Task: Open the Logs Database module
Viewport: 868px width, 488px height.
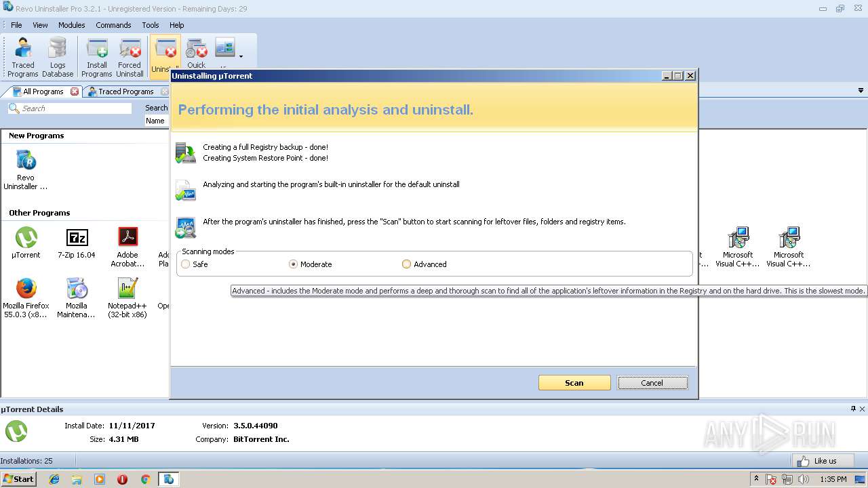Action: click(x=58, y=58)
